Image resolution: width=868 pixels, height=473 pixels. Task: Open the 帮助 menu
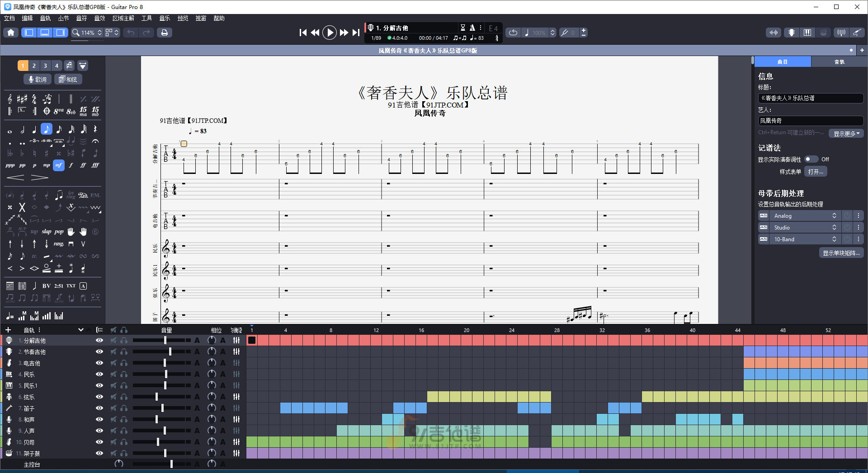pyautogui.click(x=219, y=18)
